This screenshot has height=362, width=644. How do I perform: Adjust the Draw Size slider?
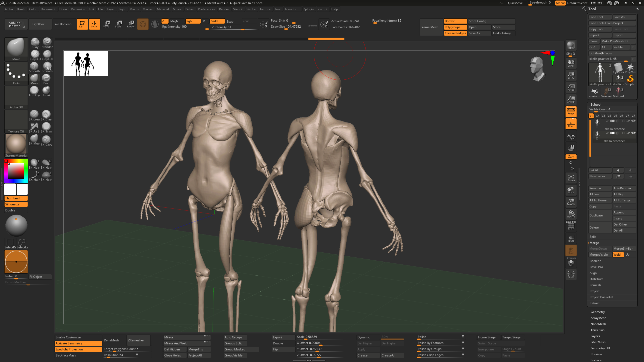pyautogui.click(x=294, y=27)
